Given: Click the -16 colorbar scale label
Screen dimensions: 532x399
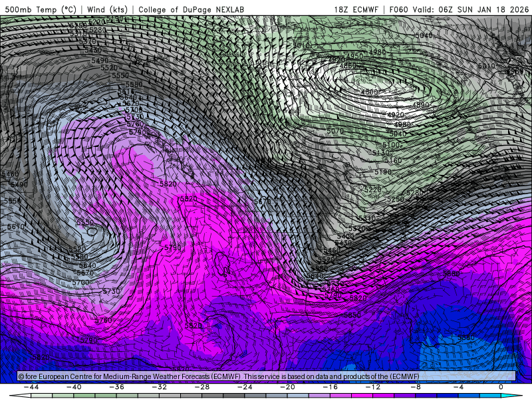Looking at the screenshot, I should click(331, 387).
